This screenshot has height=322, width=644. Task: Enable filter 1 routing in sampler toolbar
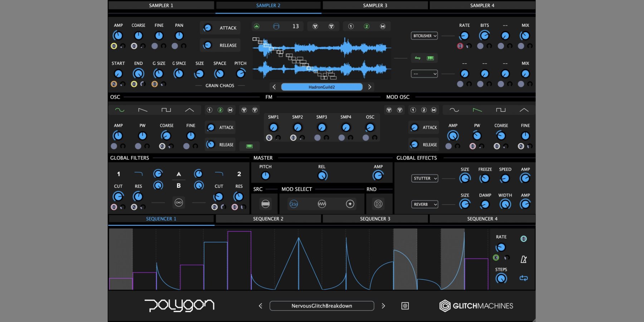[351, 26]
